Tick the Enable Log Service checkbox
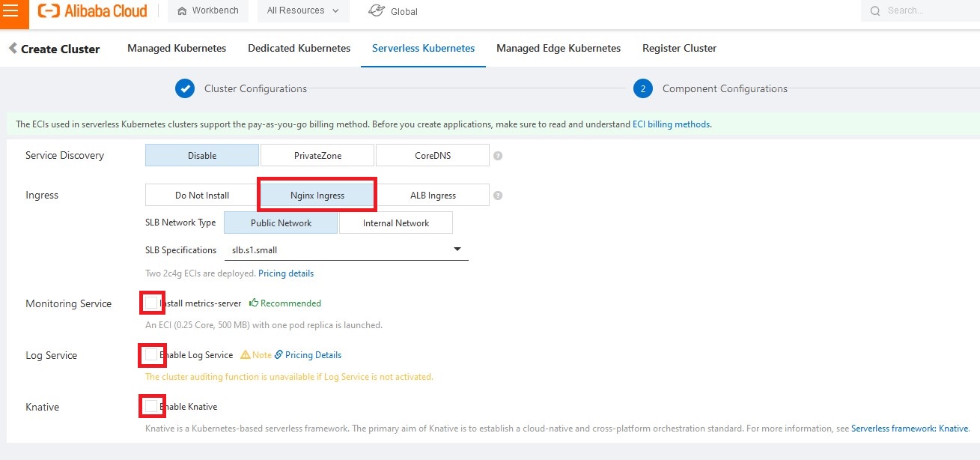 [x=152, y=354]
